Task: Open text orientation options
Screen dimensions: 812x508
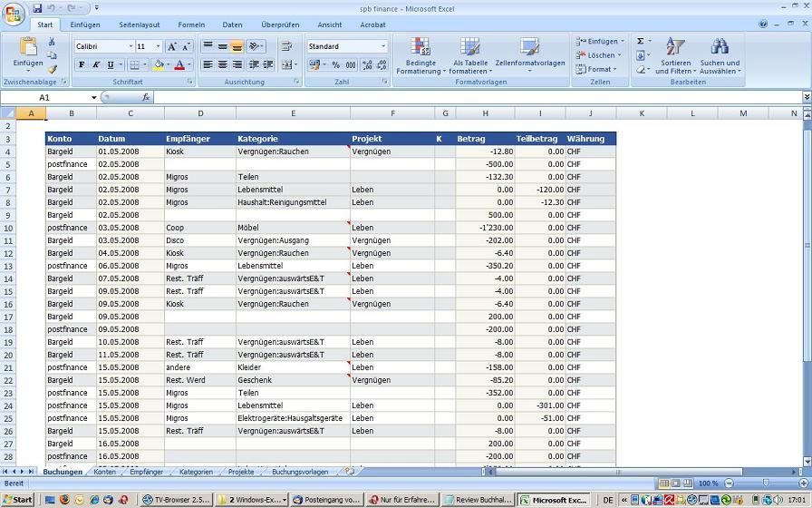Action: pyautogui.click(x=256, y=46)
